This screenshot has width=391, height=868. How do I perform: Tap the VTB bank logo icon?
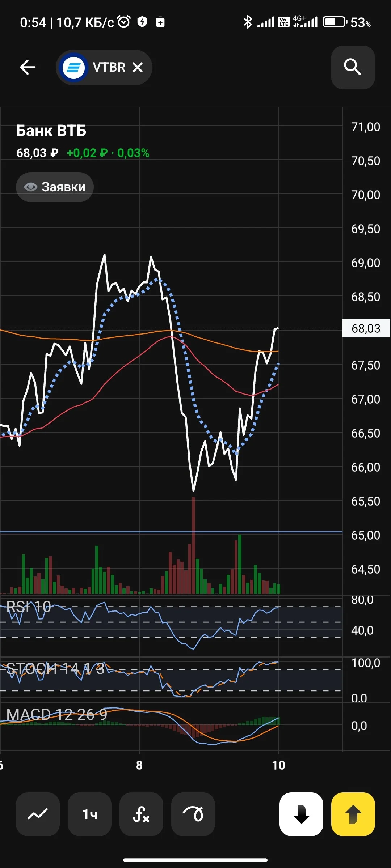point(73,67)
